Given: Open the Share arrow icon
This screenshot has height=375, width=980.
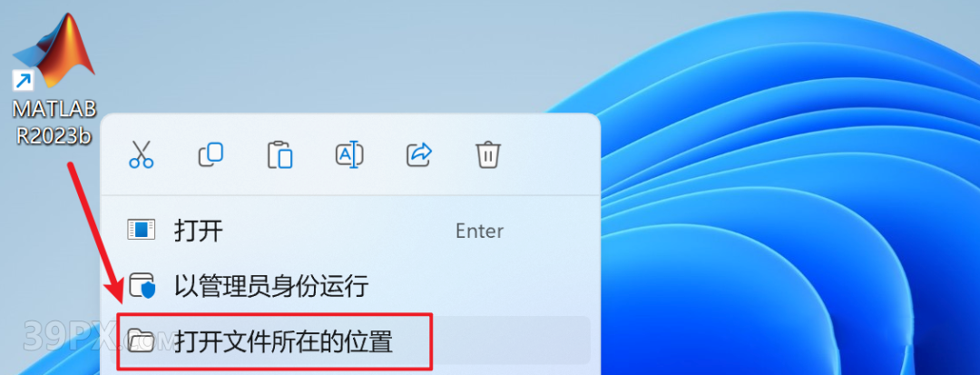Looking at the screenshot, I should coord(418,154).
